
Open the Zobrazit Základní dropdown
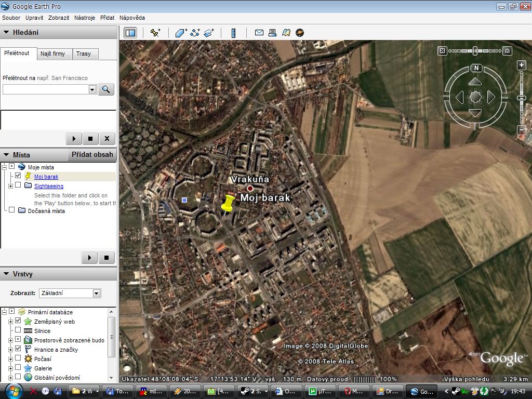[70, 293]
